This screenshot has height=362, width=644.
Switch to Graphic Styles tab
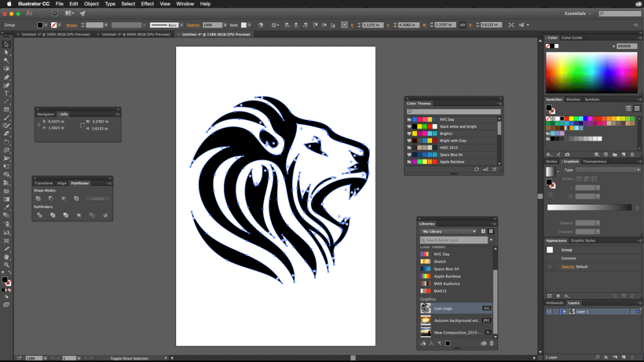click(583, 241)
